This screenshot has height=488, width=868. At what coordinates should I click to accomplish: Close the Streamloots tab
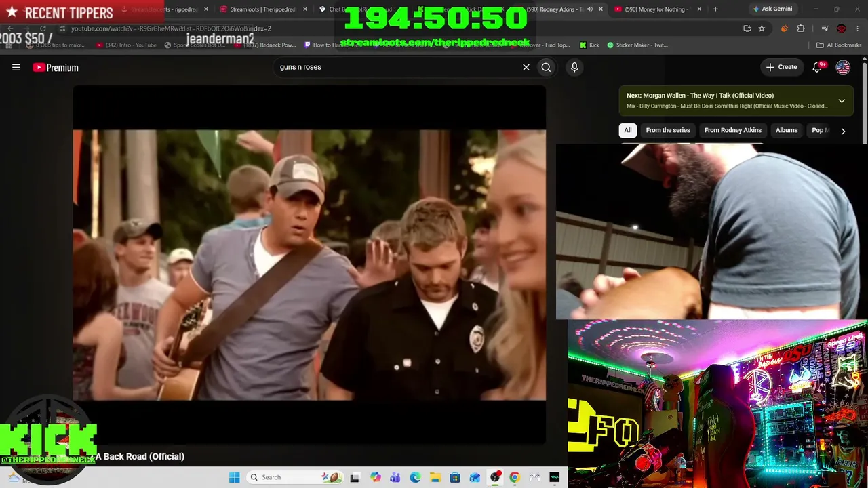[304, 9]
